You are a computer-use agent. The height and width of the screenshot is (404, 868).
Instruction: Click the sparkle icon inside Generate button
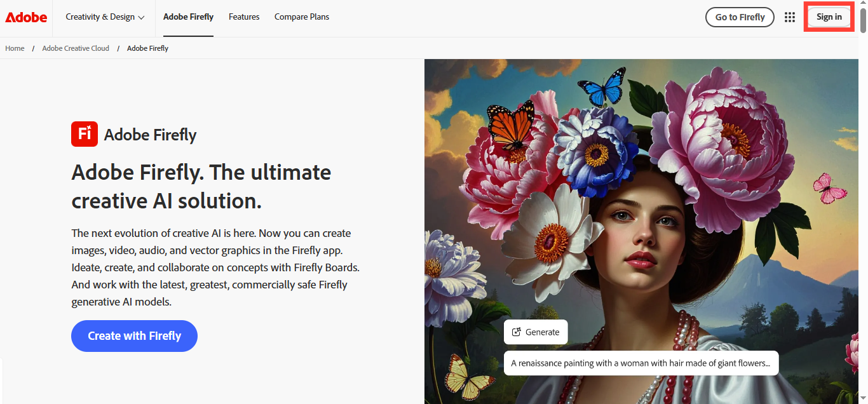[517, 332]
